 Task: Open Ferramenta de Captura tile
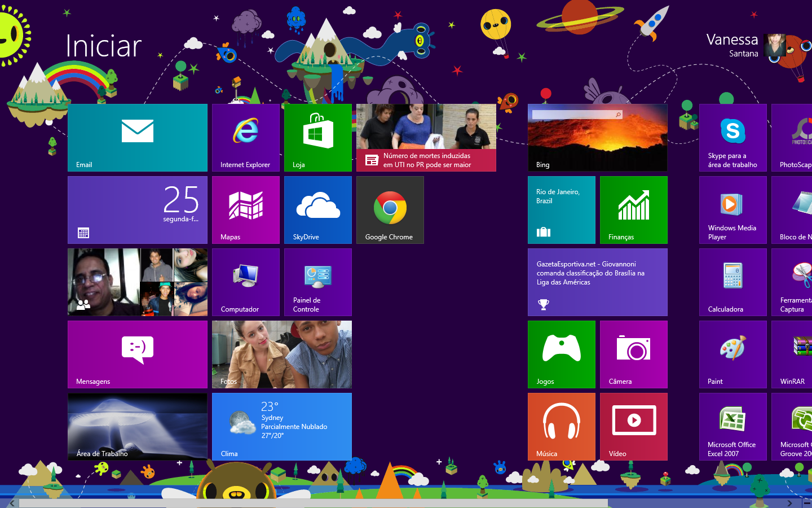point(792,282)
